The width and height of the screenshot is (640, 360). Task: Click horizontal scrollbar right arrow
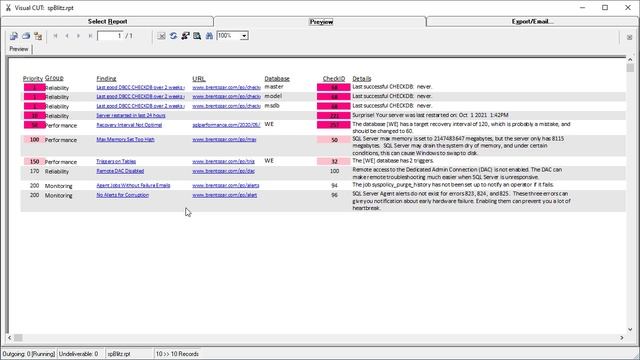[x=622, y=338]
